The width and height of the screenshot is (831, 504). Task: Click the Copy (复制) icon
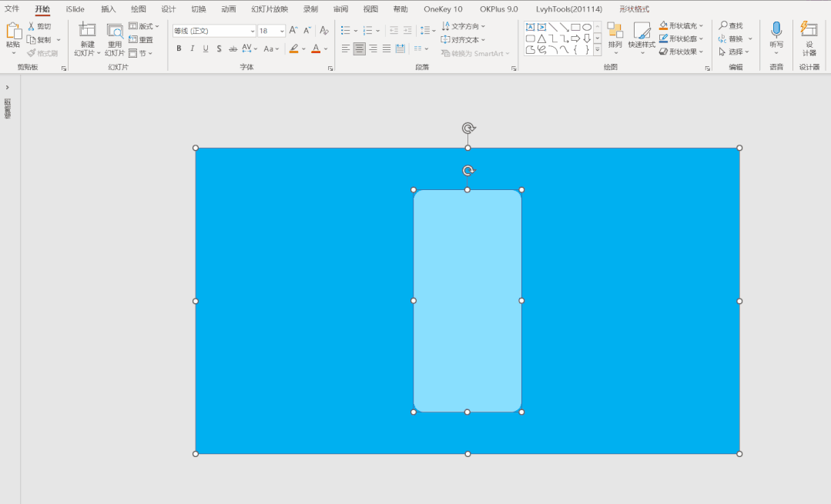pyautogui.click(x=32, y=40)
